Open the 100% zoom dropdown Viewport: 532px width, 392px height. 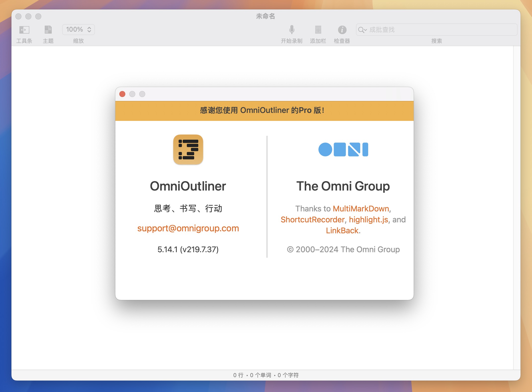pyautogui.click(x=79, y=30)
